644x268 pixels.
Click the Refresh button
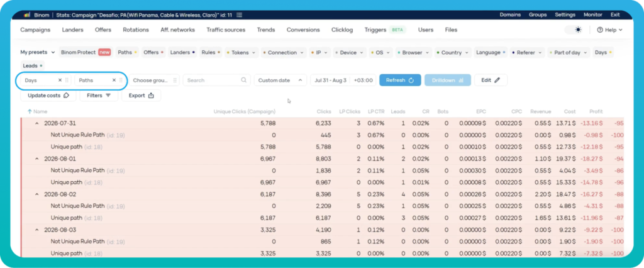pos(400,80)
